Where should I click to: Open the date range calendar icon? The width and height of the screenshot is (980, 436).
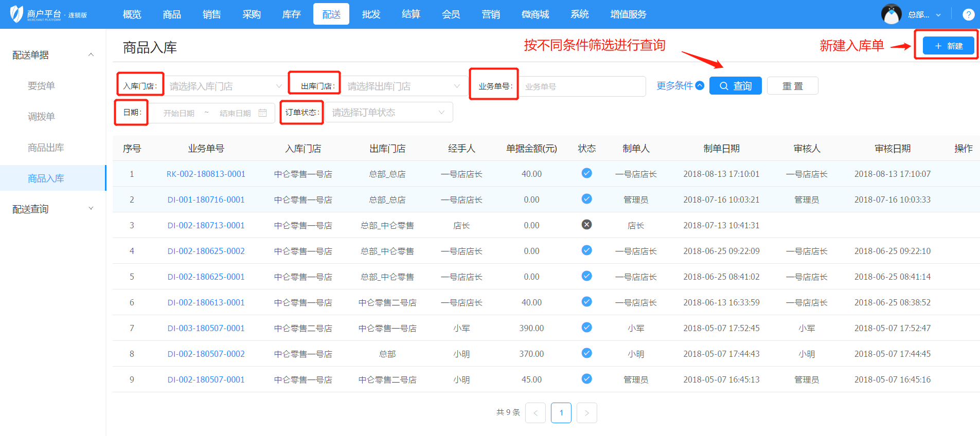[263, 113]
